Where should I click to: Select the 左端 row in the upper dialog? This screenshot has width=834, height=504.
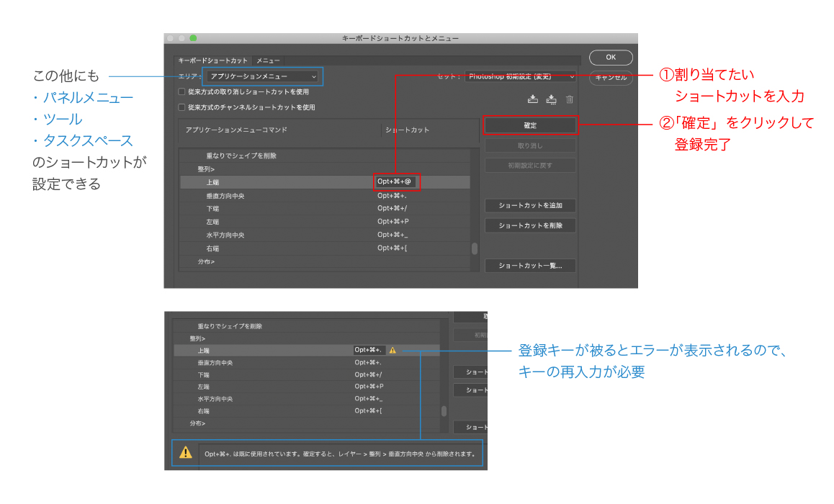tap(325, 222)
